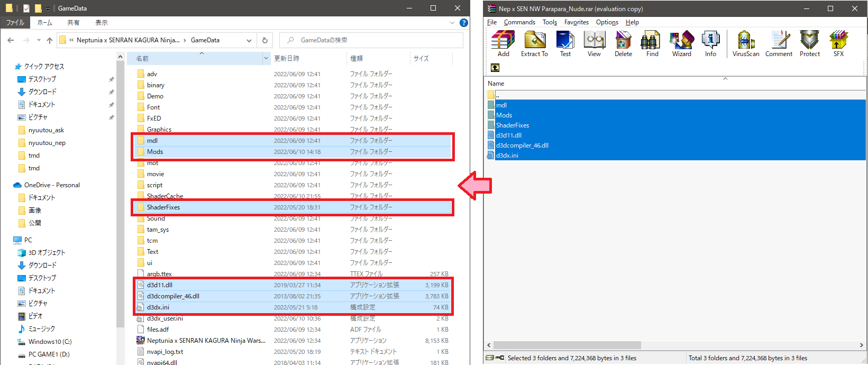Open the Favorites menu
The width and height of the screenshot is (868, 365).
(x=576, y=22)
